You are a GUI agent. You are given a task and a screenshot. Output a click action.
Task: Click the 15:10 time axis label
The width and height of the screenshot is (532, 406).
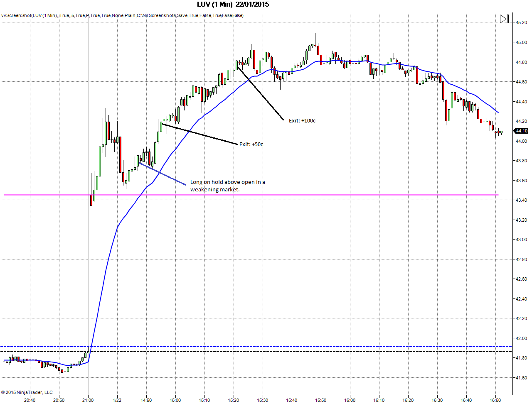point(204,400)
